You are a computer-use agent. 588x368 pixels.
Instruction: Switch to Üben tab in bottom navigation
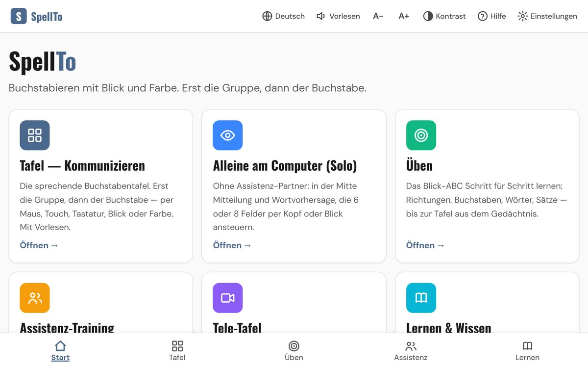click(294, 351)
